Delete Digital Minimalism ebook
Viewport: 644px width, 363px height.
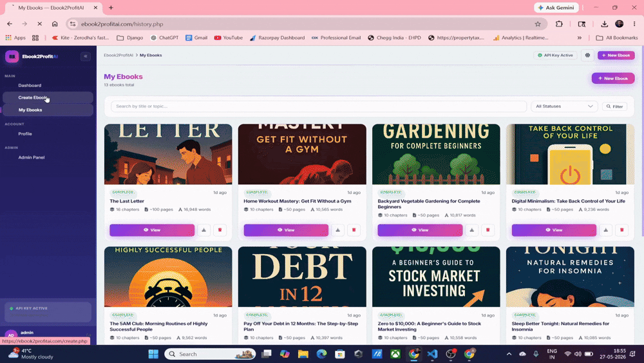coord(622,230)
